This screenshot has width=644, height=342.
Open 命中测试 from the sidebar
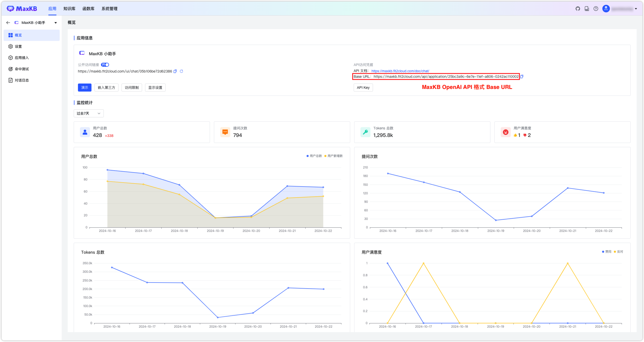(21, 69)
